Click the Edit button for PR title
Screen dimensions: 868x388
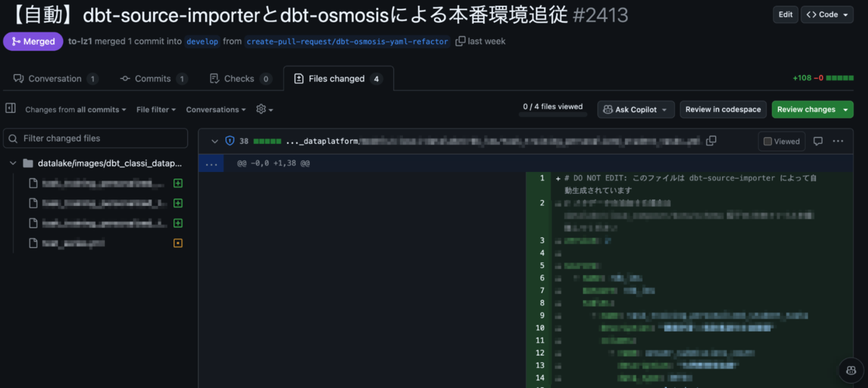pos(785,14)
